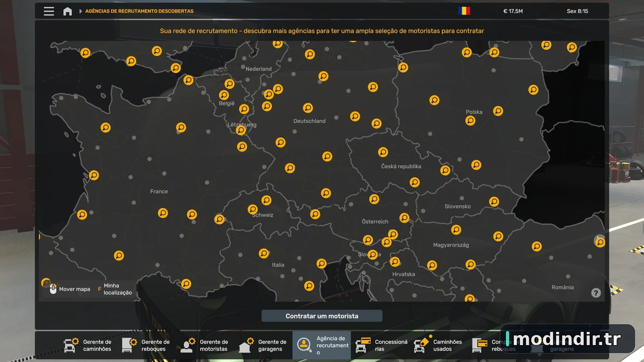Select agency marker directly below Polska label

coord(471,121)
